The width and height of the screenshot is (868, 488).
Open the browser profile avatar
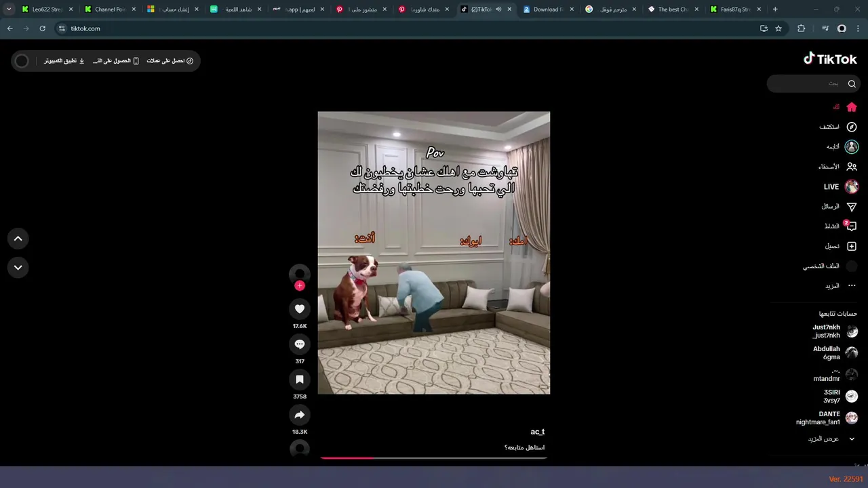tap(842, 28)
